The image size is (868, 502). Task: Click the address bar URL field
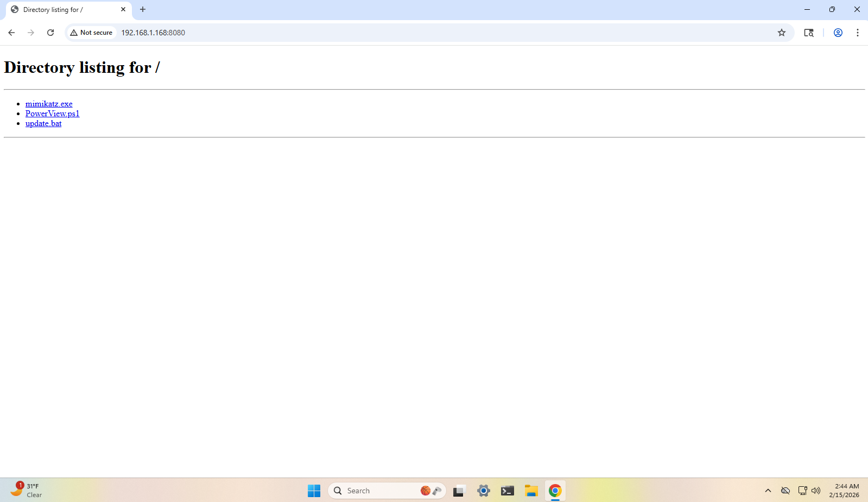380,33
